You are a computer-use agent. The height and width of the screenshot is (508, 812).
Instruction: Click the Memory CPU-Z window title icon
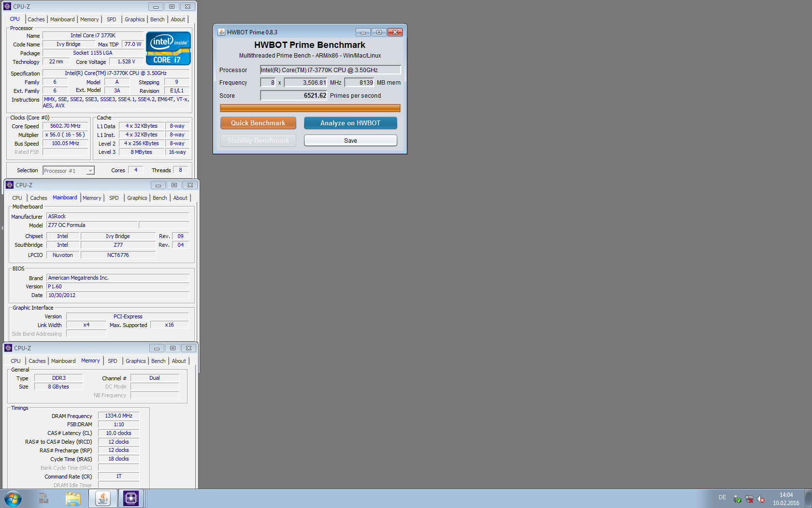click(x=8, y=348)
